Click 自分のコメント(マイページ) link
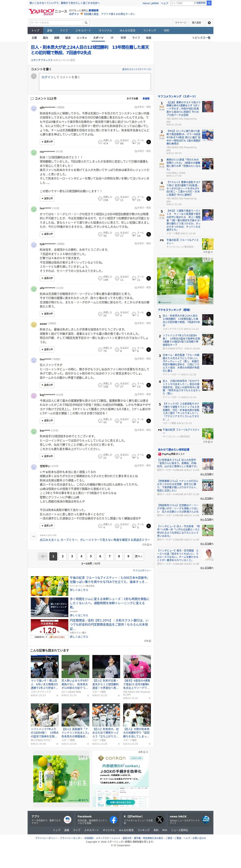 (x=136, y=69)
